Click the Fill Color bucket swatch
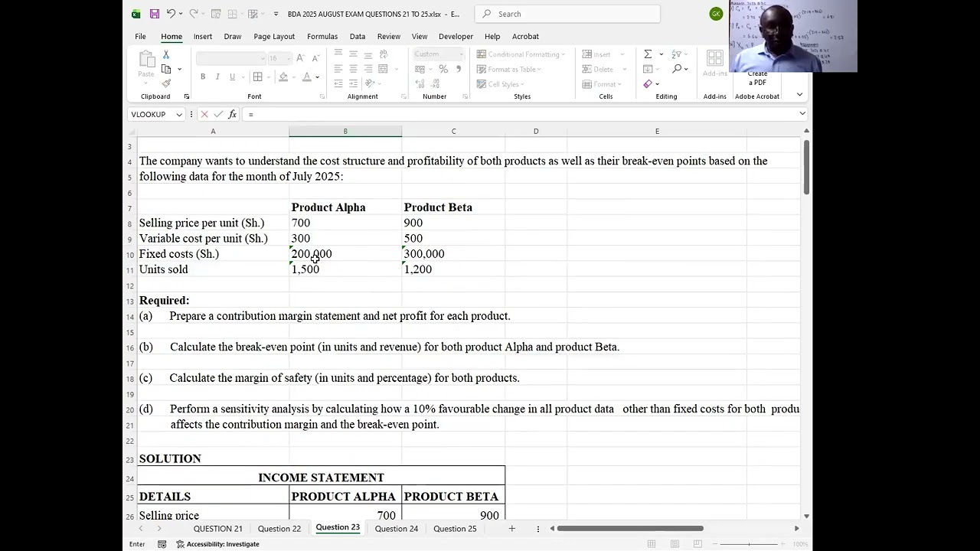This screenshot has height=551, width=980. click(x=283, y=77)
